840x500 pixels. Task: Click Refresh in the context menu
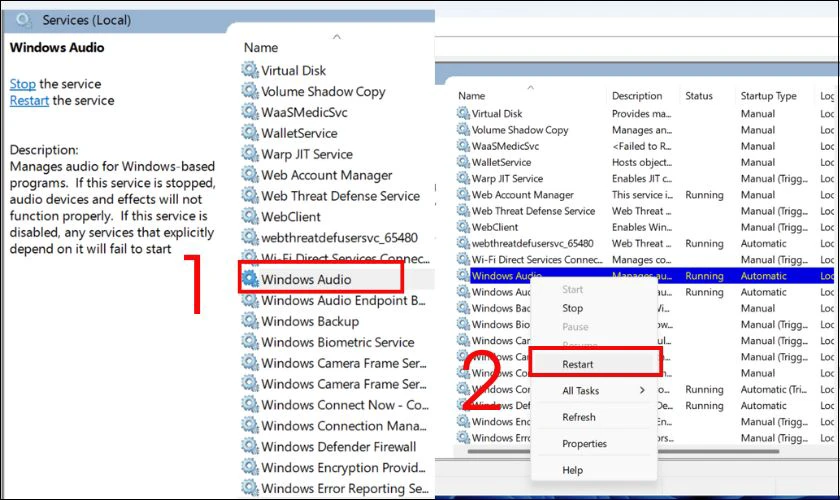tap(579, 417)
